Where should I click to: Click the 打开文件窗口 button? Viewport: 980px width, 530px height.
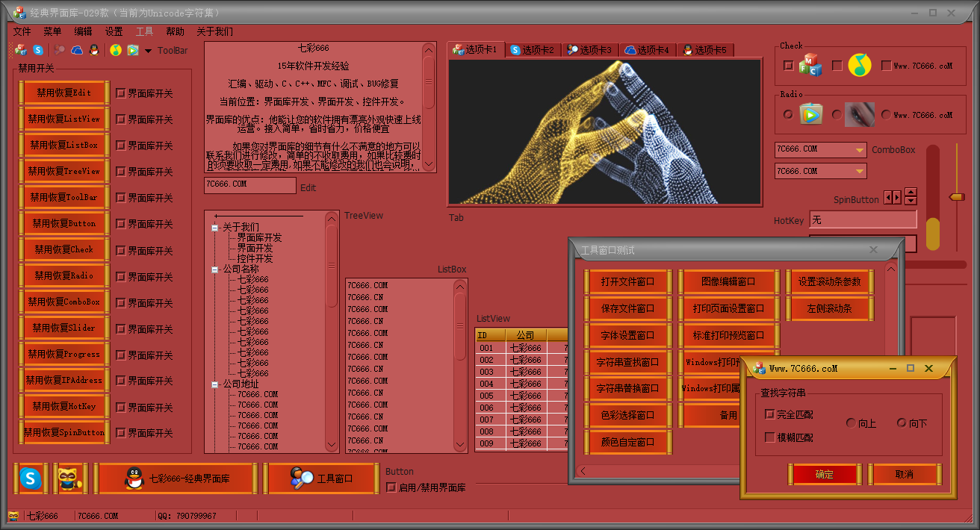[627, 281]
